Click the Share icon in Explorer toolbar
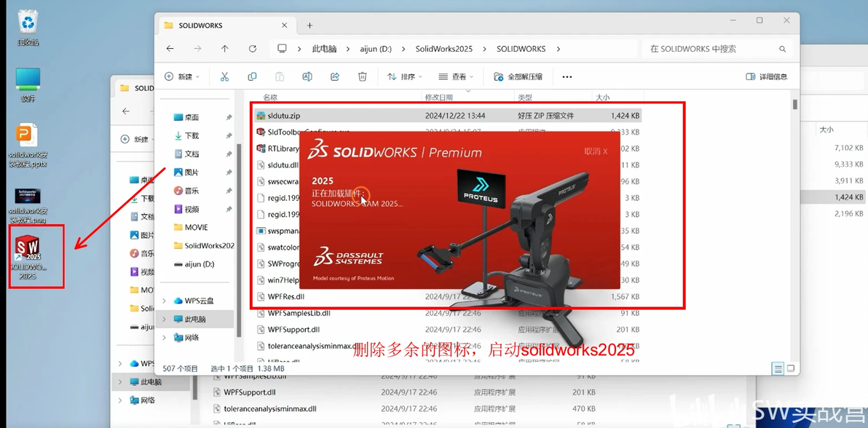Viewport: 868px width, 428px height. tap(335, 77)
